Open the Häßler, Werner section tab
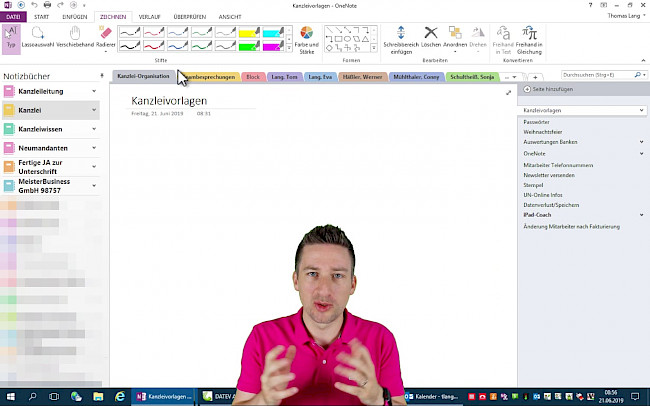 point(359,76)
